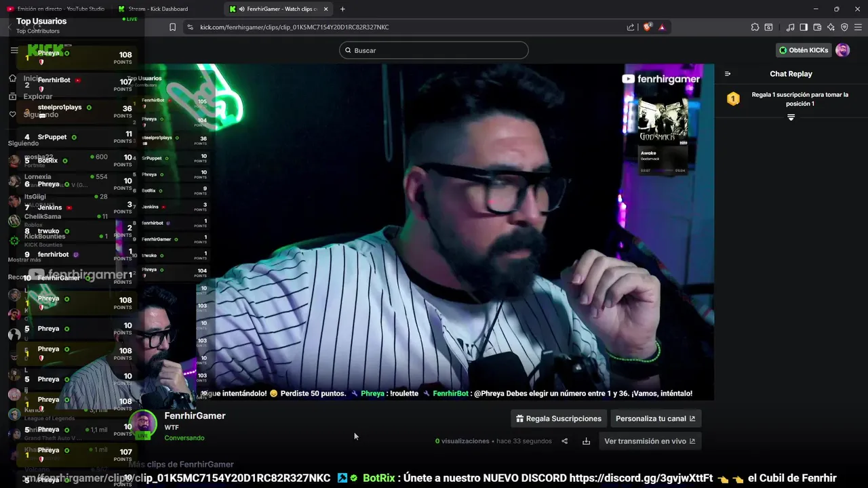
Task: Open Personaliza tu canal link
Action: click(x=656, y=418)
